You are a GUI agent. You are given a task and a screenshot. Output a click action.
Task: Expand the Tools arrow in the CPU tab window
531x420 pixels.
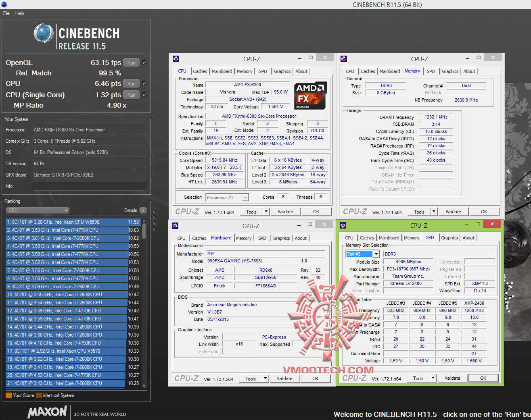(x=266, y=212)
